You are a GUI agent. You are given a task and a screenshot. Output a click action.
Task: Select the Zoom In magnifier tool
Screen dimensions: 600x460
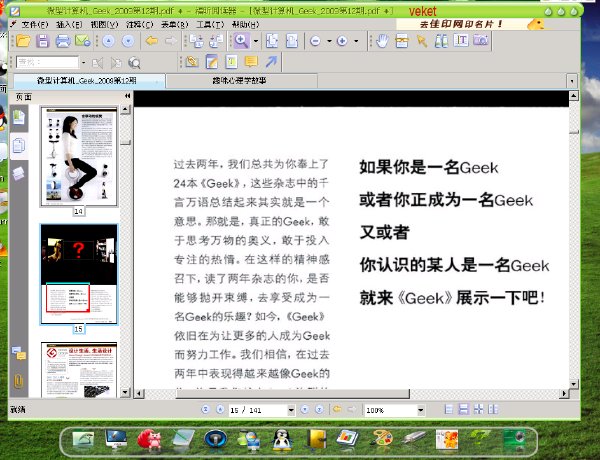241,41
